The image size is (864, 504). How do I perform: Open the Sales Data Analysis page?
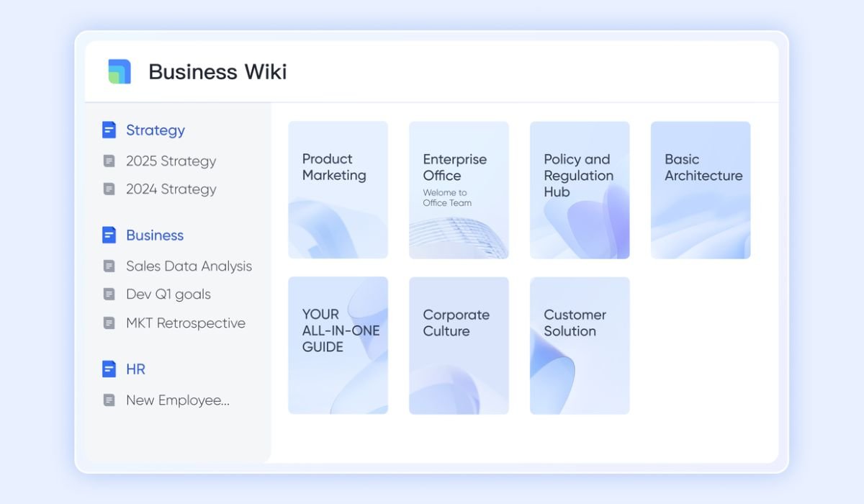189,266
